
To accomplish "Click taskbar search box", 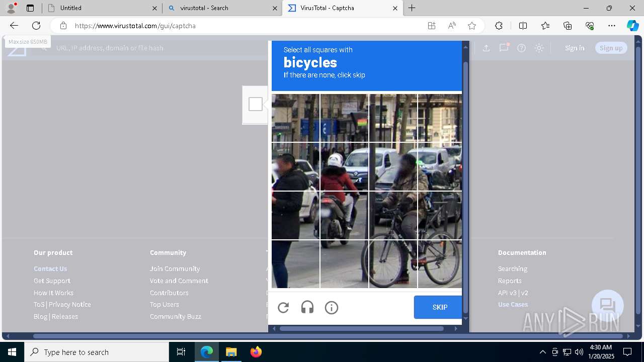I will pyautogui.click(x=97, y=352).
